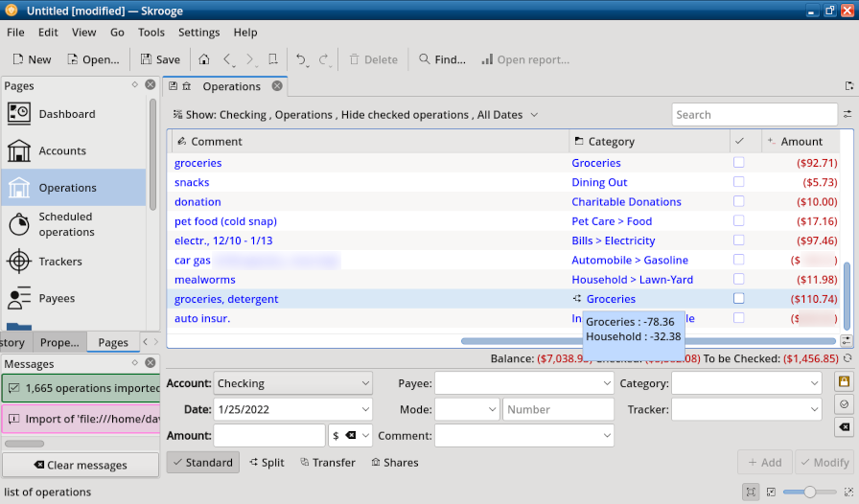Check the checkbox for the snacks operation
The width and height of the screenshot is (859, 504).
tap(738, 182)
